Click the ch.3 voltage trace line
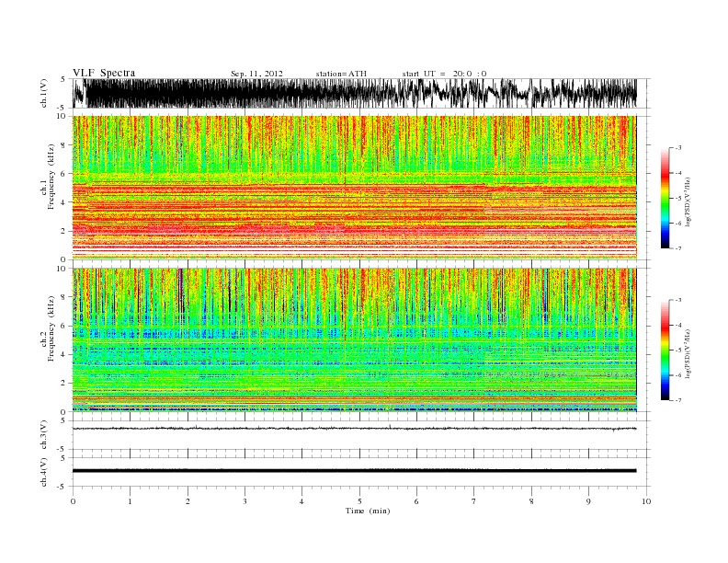This screenshot has width=728, height=563. click(x=355, y=429)
